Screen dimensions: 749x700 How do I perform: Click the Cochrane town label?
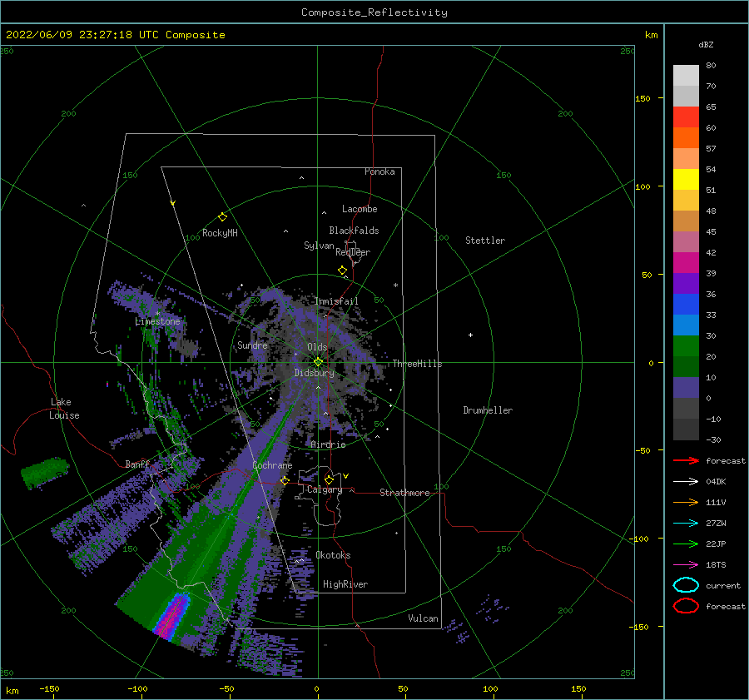click(x=272, y=465)
